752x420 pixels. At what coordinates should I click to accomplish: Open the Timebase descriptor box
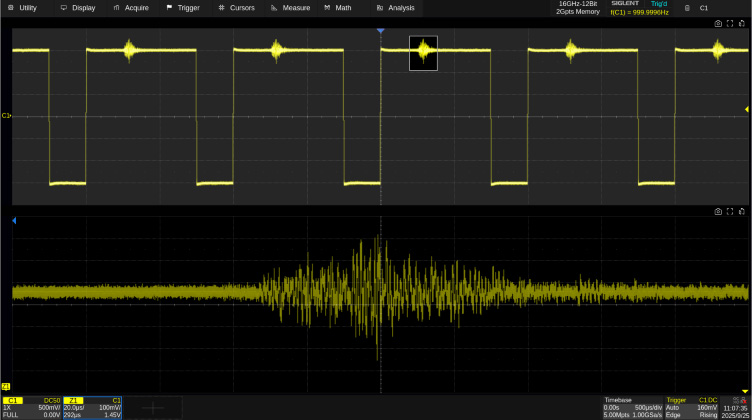point(633,408)
